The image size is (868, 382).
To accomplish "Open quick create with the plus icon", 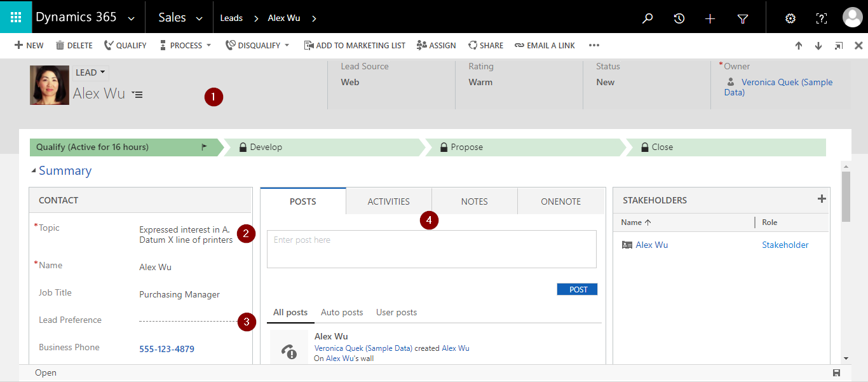I will tap(710, 18).
